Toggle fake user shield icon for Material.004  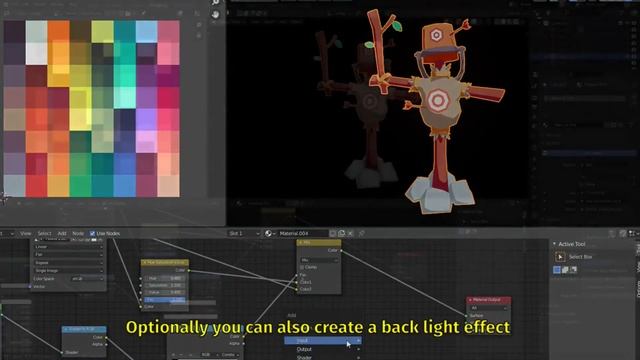333,233
